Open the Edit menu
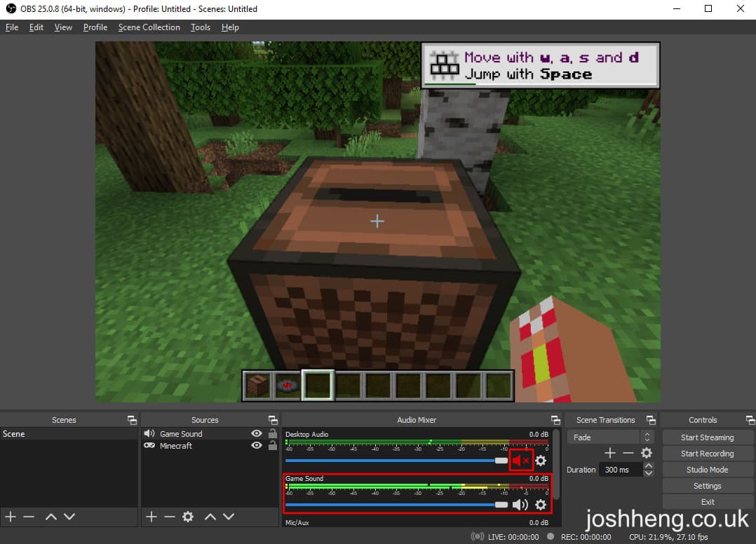Image resolution: width=756 pixels, height=544 pixels. 36,27
